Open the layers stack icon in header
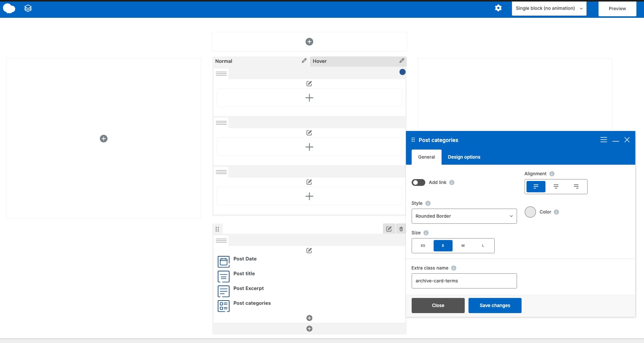The height and width of the screenshot is (343, 644). (28, 8)
